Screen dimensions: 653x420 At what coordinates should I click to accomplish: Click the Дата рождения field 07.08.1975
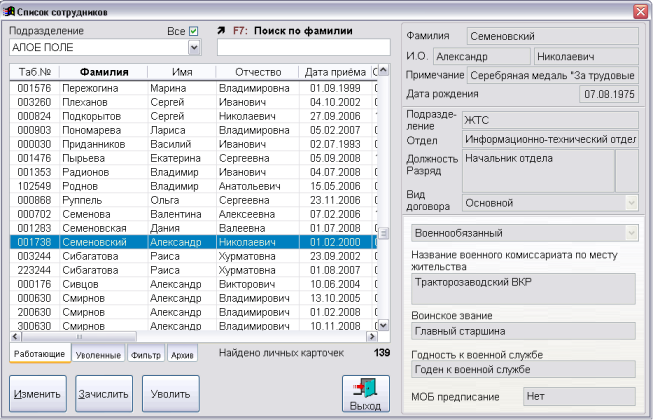point(609,94)
